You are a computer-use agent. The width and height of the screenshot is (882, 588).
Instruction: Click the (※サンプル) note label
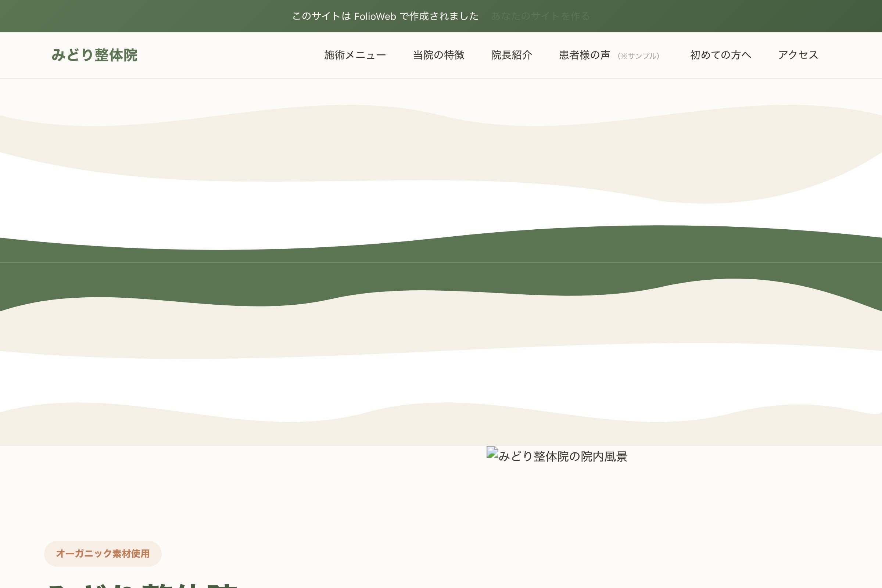638,56
